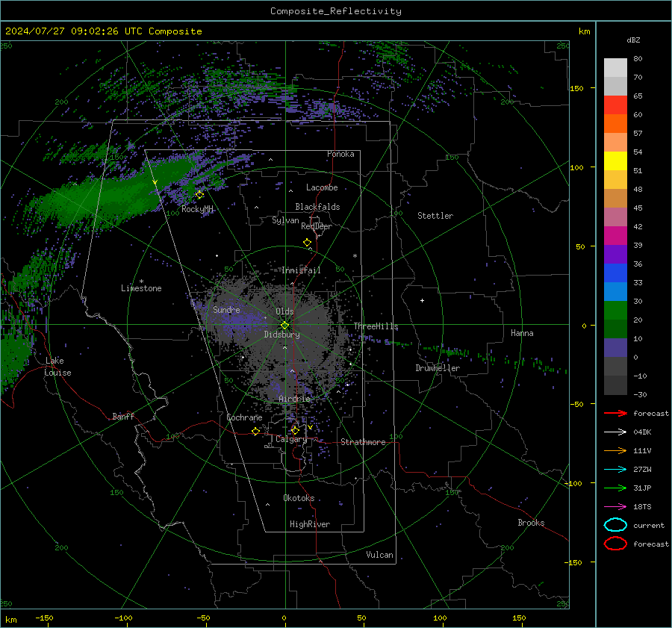
Task: Click the Strathmore label
Action: (x=363, y=442)
